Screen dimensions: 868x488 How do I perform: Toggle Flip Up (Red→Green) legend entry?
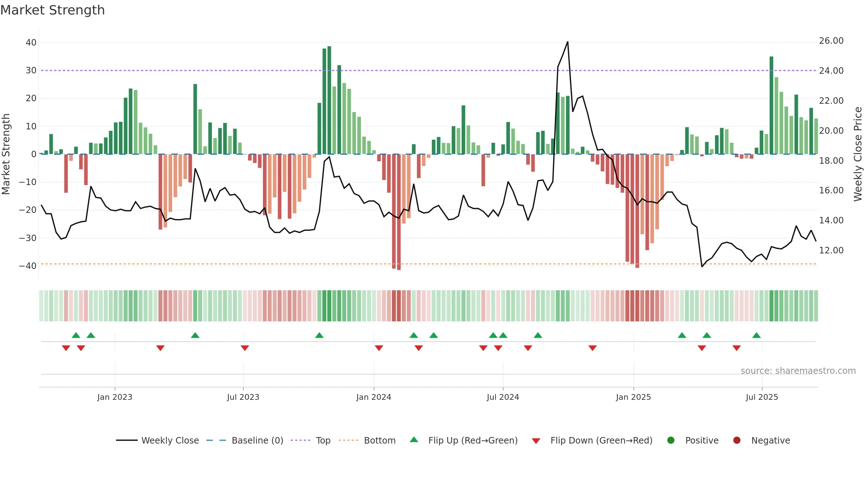coord(464,440)
